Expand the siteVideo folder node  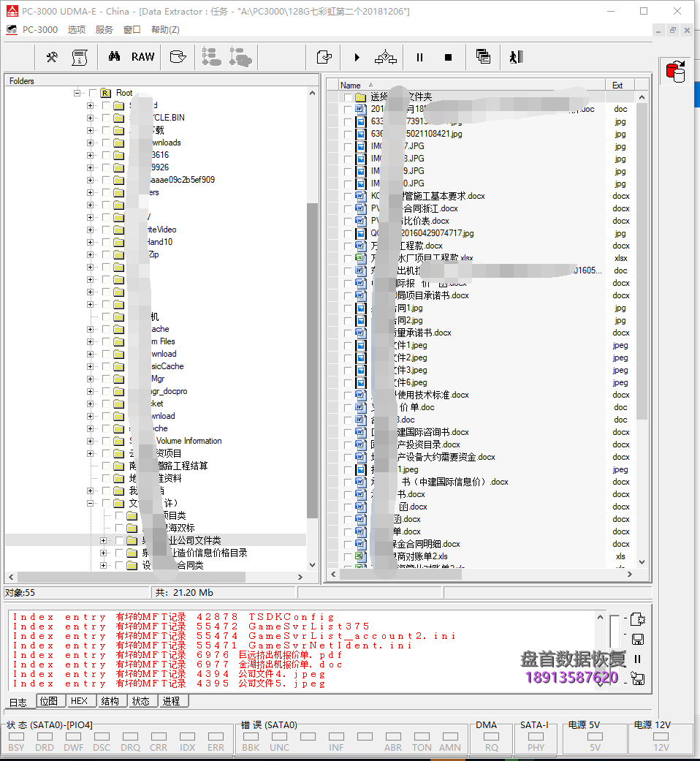pyautogui.click(x=90, y=230)
